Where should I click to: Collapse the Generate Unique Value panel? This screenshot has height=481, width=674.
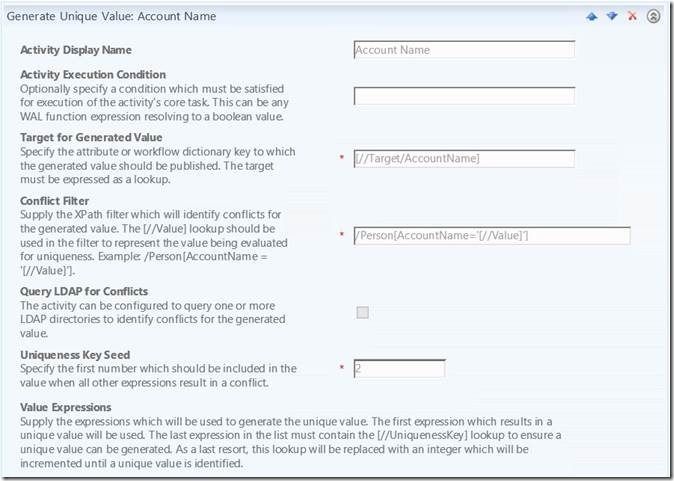click(x=653, y=17)
